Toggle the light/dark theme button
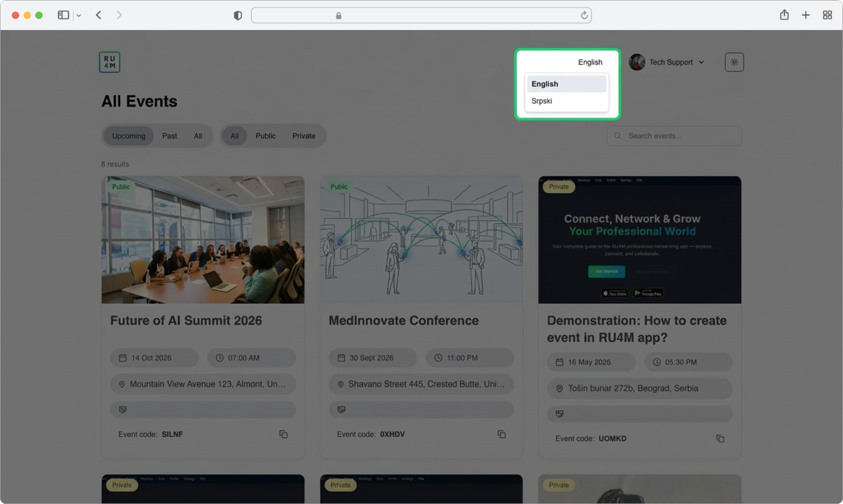Screen dimensions: 843x504 (x=734, y=62)
